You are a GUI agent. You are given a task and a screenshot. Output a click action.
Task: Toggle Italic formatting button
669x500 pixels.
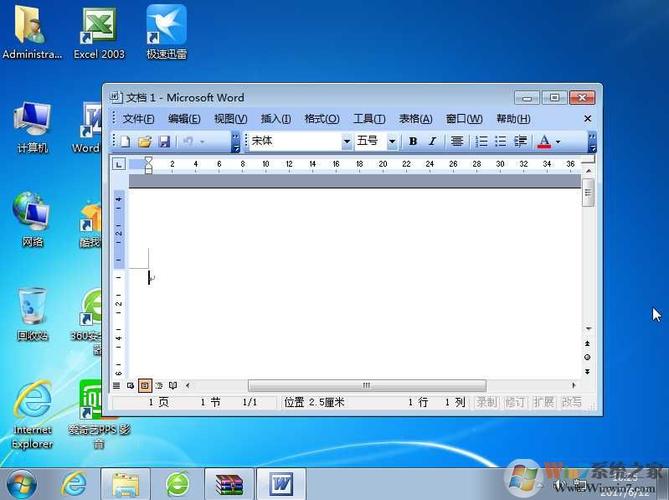432,141
